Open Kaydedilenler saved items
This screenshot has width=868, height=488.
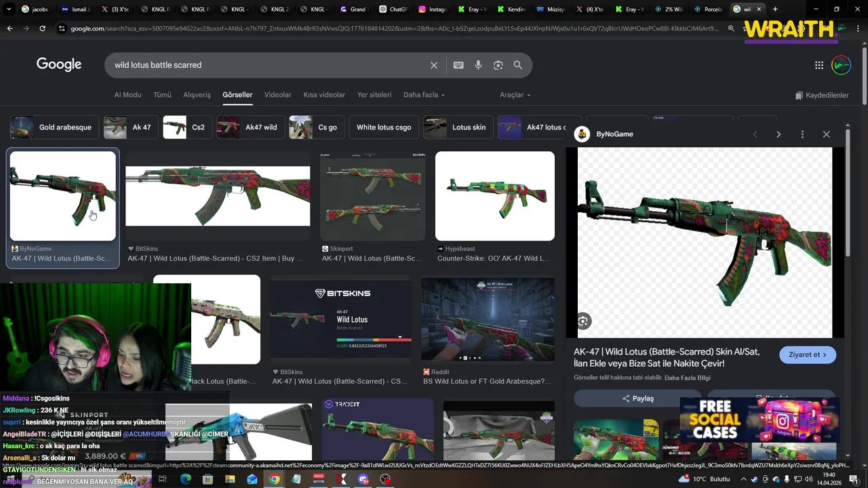click(x=822, y=96)
